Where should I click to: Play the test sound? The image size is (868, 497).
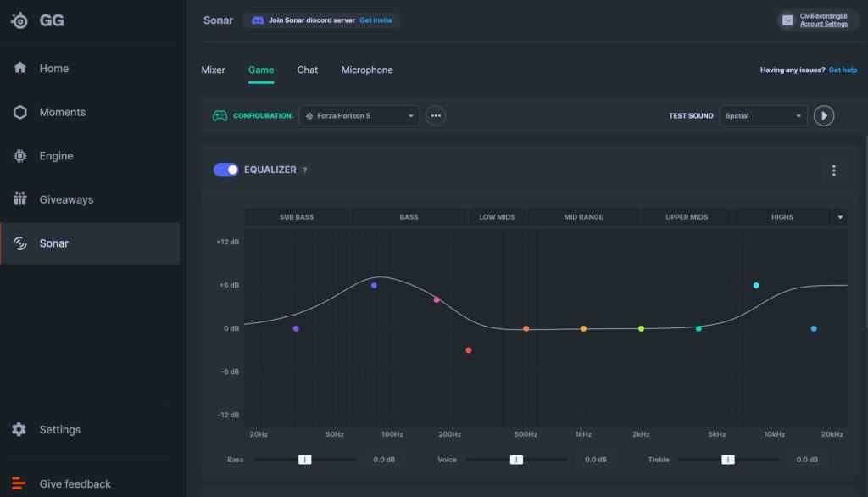pos(824,116)
